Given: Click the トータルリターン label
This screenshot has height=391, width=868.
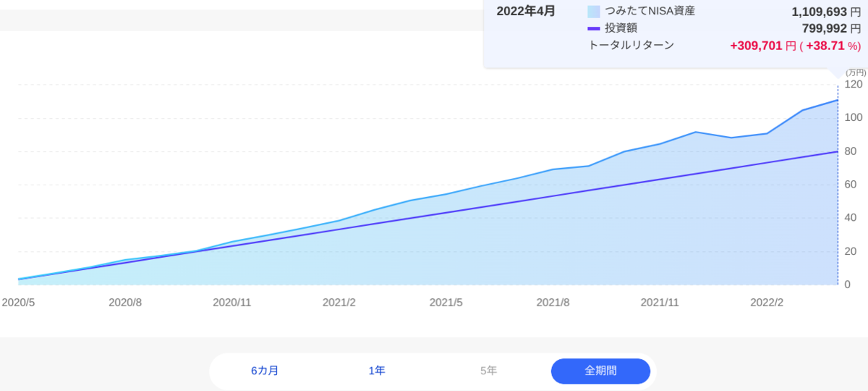Looking at the screenshot, I should 631,45.
